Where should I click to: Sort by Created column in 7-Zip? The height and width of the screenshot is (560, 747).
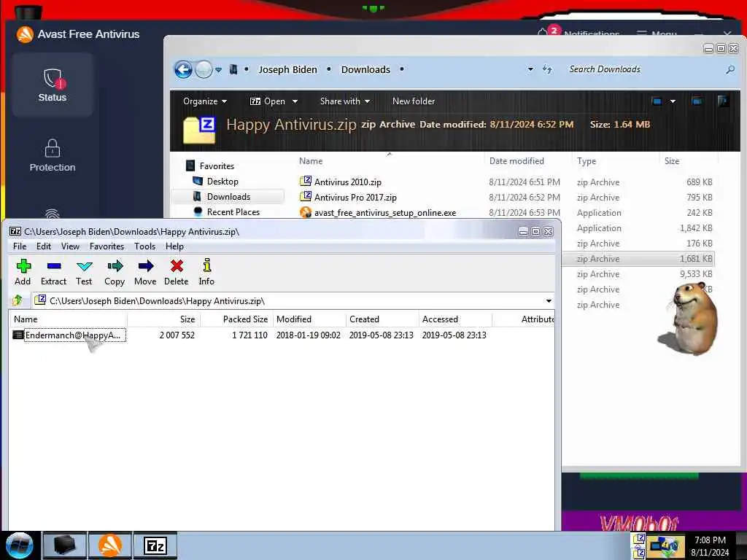tap(382, 319)
